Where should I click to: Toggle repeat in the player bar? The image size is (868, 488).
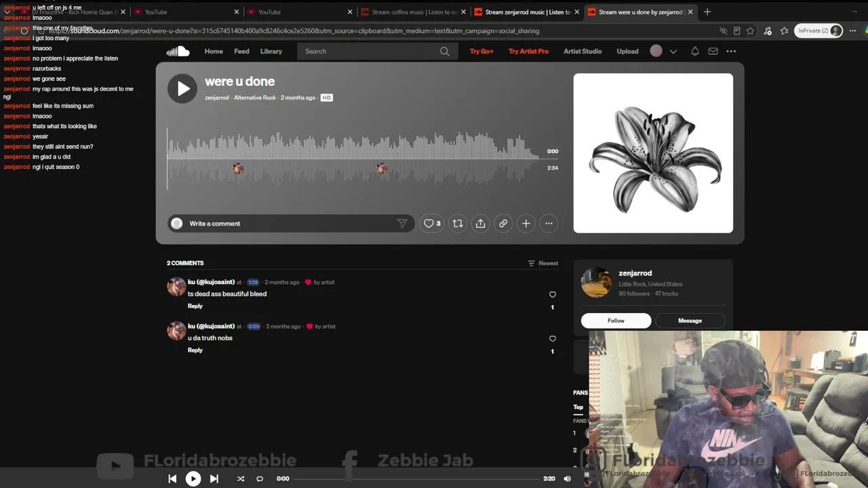click(260, 479)
